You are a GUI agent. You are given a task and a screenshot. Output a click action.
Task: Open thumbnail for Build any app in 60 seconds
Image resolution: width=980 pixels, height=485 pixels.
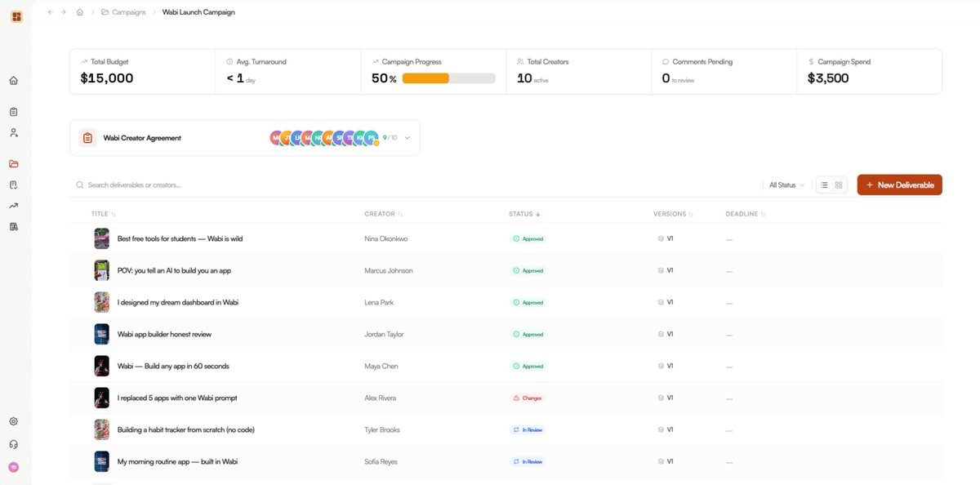click(x=101, y=366)
